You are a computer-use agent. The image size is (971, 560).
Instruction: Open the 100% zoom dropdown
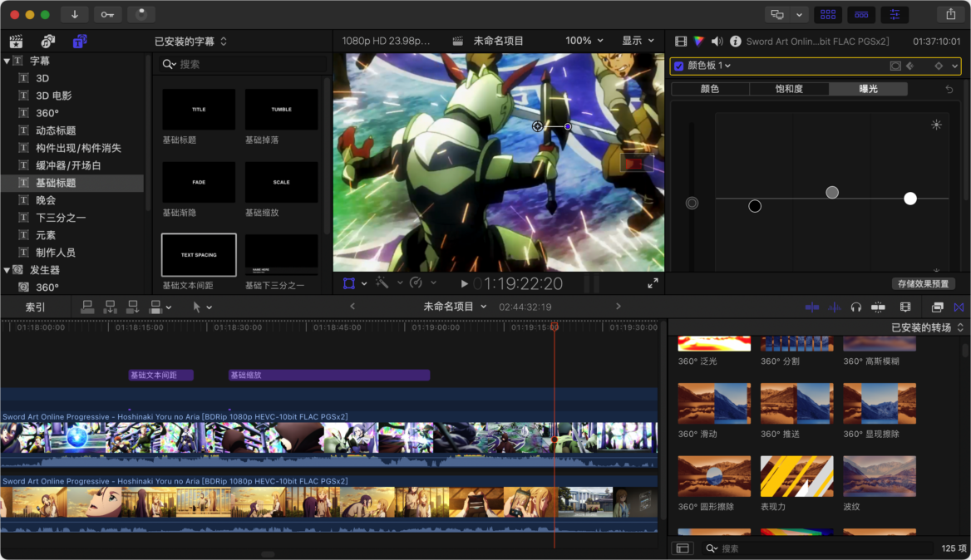click(584, 41)
